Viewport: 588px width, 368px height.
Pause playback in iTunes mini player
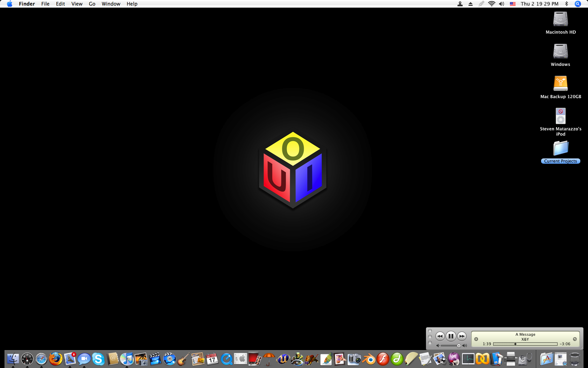pyautogui.click(x=451, y=336)
